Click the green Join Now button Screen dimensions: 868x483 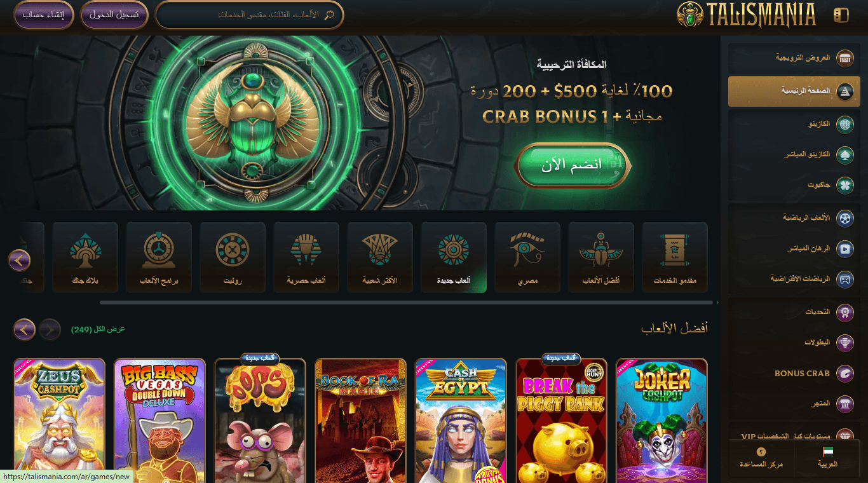(572, 165)
